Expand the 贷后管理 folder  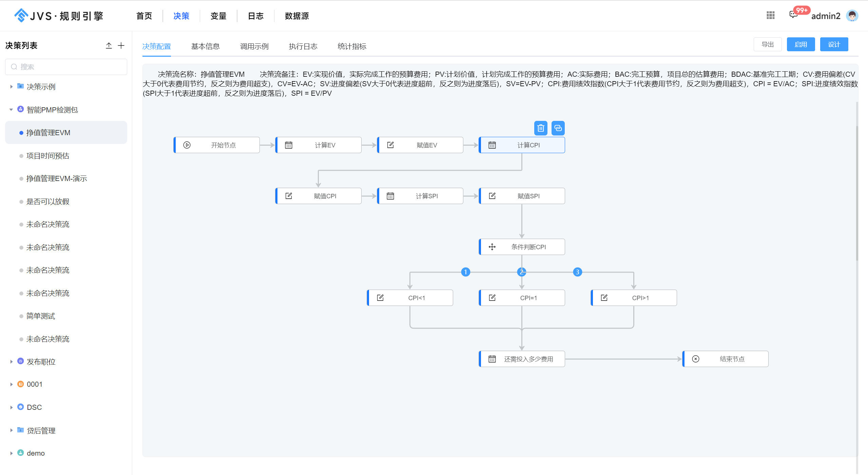click(11, 430)
